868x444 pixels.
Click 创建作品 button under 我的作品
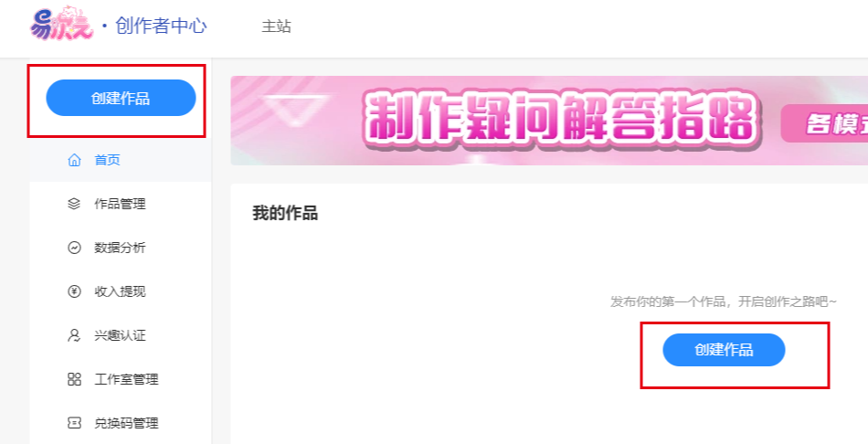(724, 350)
